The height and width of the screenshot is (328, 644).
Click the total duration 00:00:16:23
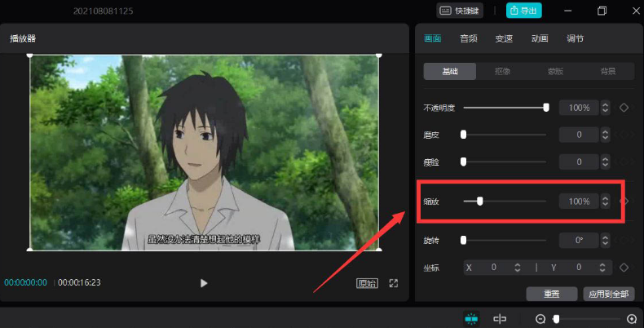79,283
